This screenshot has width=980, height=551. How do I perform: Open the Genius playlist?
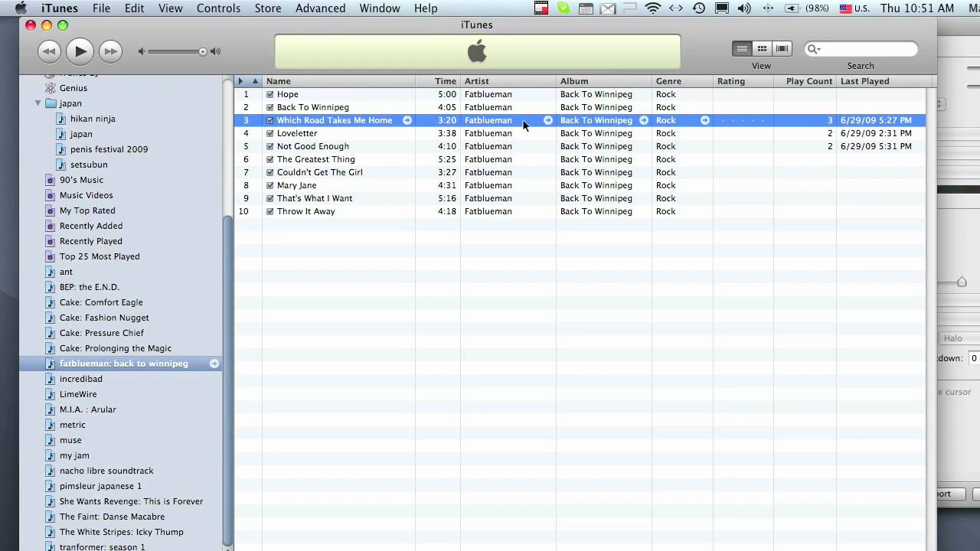pyautogui.click(x=73, y=88)
